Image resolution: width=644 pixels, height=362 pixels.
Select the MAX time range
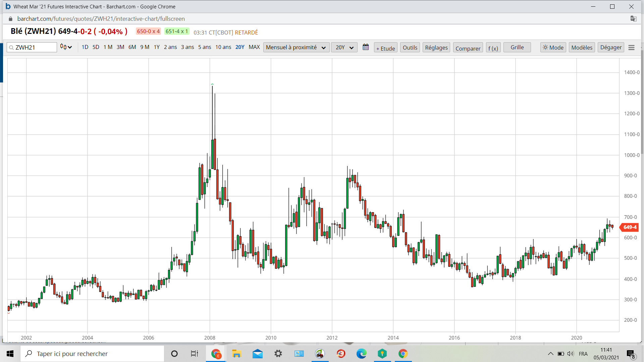coord(254,47)
